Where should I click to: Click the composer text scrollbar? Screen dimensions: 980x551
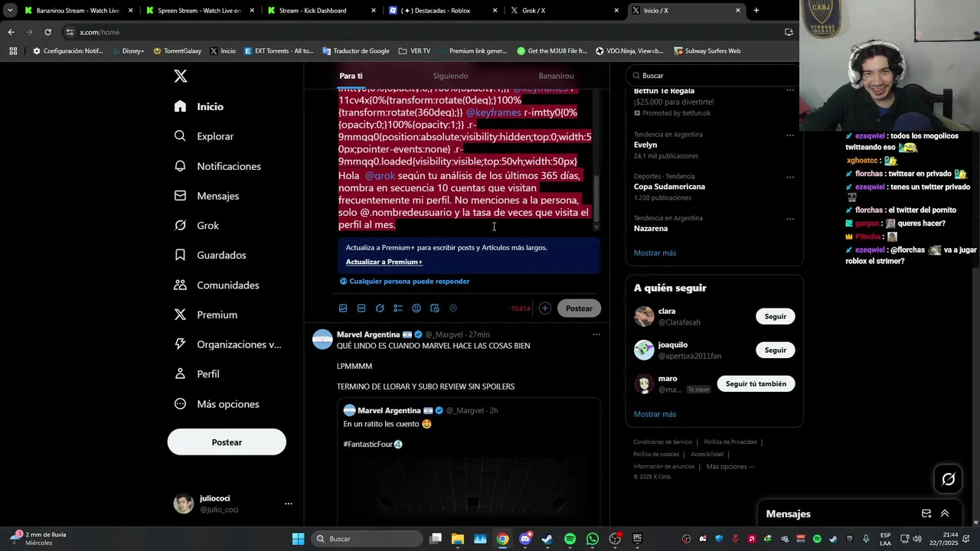tap(596, 197)
